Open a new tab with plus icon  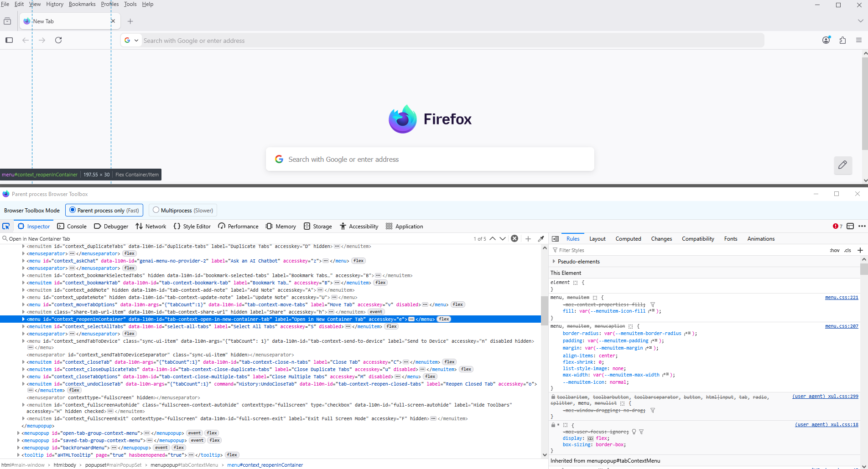point(130,21)
